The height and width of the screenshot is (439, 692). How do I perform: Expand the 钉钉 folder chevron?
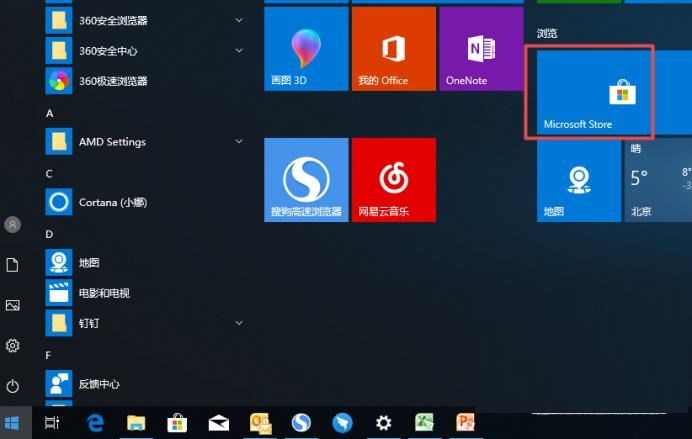(239, 323)
